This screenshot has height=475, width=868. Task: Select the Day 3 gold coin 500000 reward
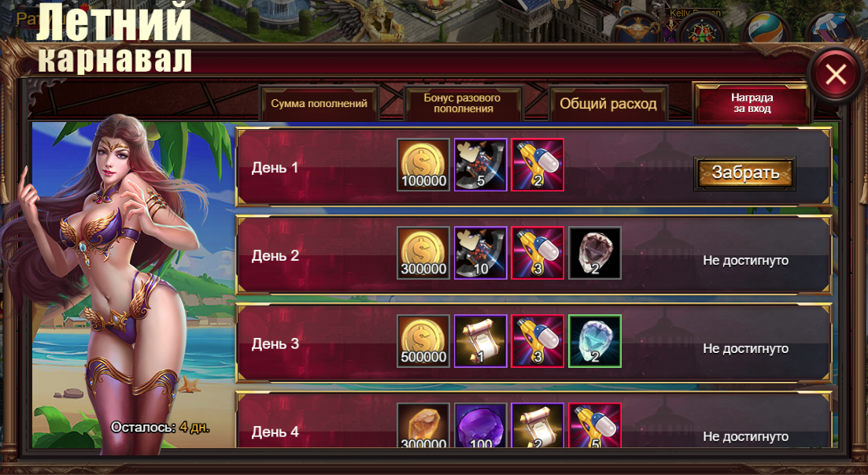(423, 341)
